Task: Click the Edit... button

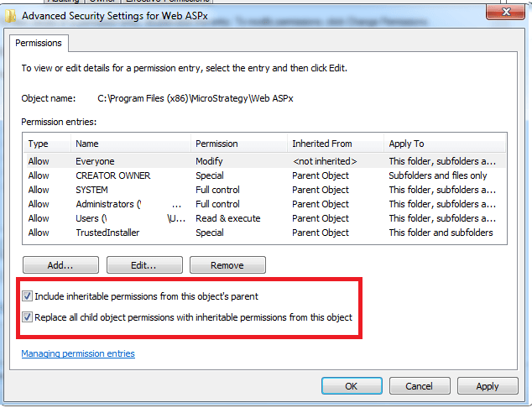Action: 143,265
